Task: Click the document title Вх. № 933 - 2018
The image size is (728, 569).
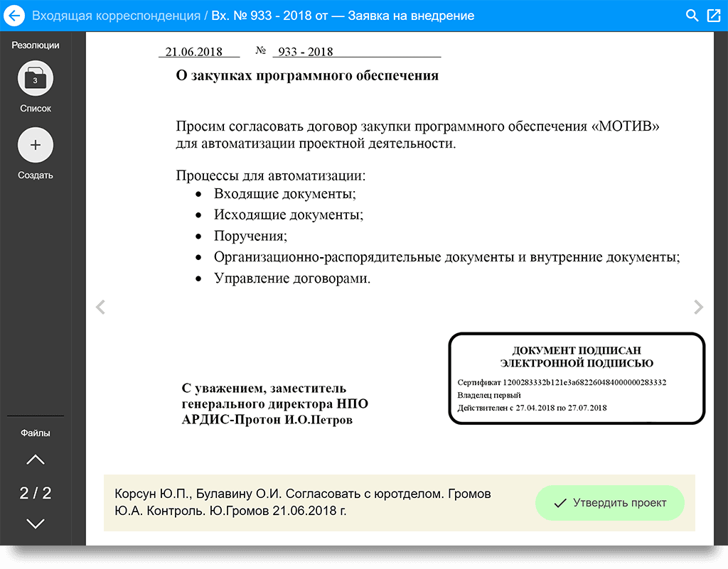Action: click(x=343, y=16)
